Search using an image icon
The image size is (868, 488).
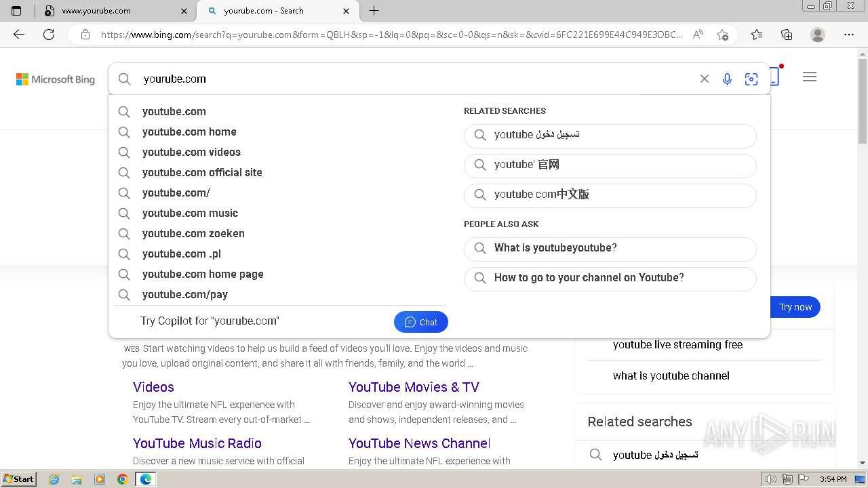pyautogui.click(x=751, y=79)
